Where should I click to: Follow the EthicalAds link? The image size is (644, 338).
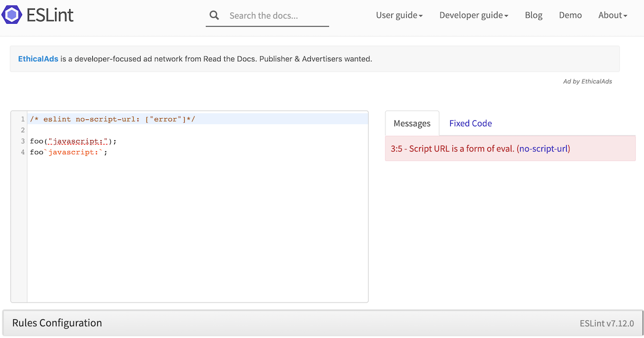coord(38,59)
